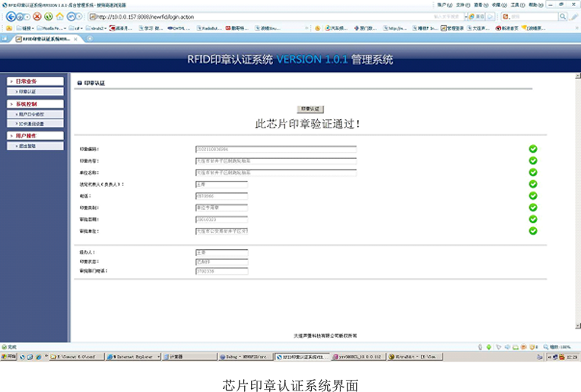The width and height of the screenshot is (581, 392).
Task: Expand the 链接 bookmarks folder
Action: pos(25,28)
